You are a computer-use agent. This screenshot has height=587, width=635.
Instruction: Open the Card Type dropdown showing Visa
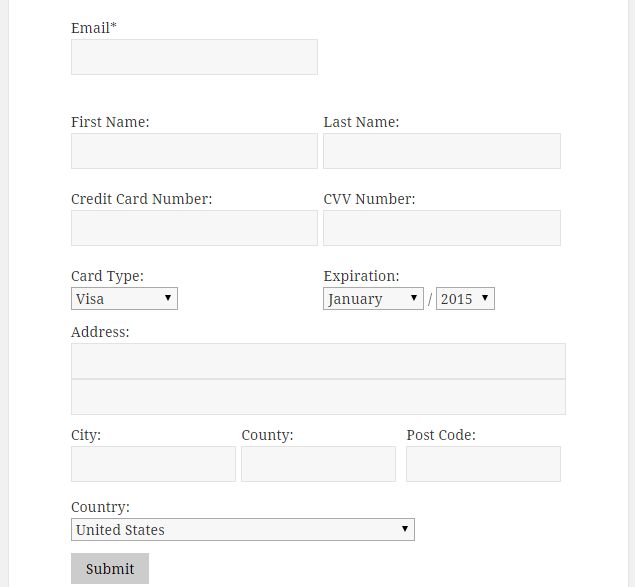click(124, 299)
